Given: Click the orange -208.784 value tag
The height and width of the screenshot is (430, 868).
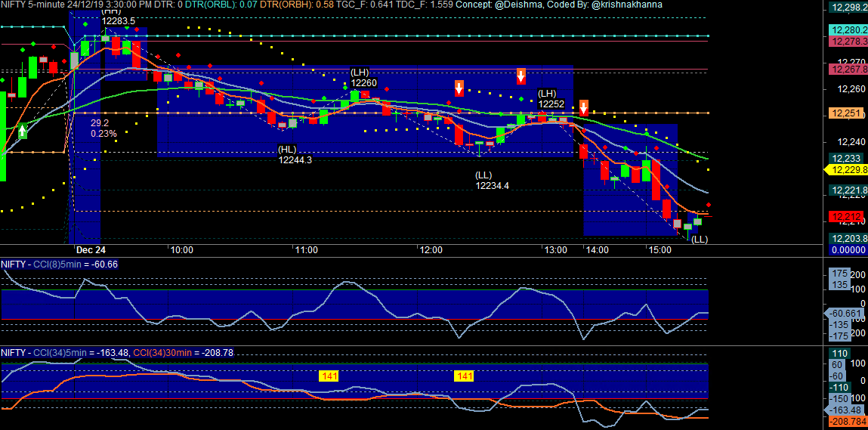Looking at the screenshot, I should pyautogui.click(x=847, y=422).
